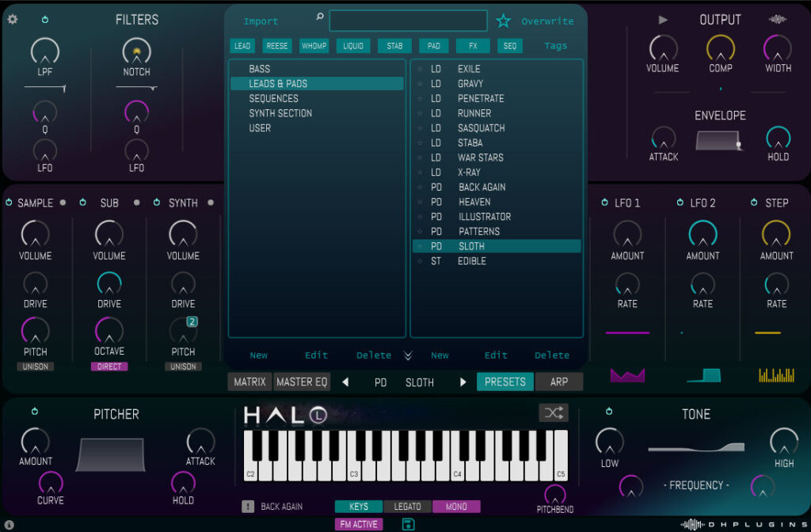Toggle the TONE power button

pos(609,412)
